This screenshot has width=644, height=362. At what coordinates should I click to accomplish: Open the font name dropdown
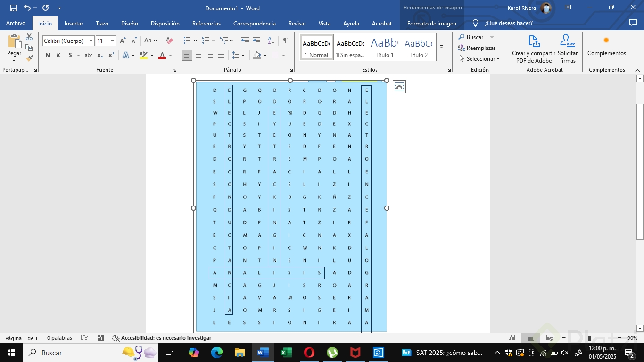[91, 41]
